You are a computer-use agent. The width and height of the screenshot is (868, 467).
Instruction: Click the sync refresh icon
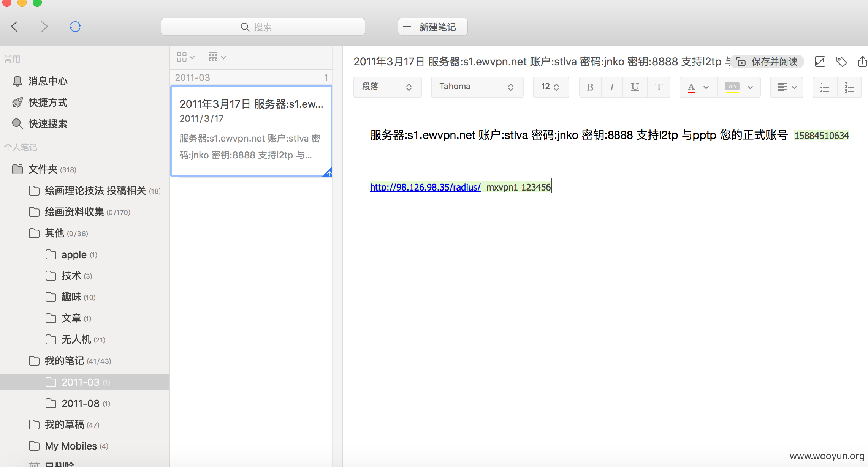pyautogui.click(x=75, y=27)
